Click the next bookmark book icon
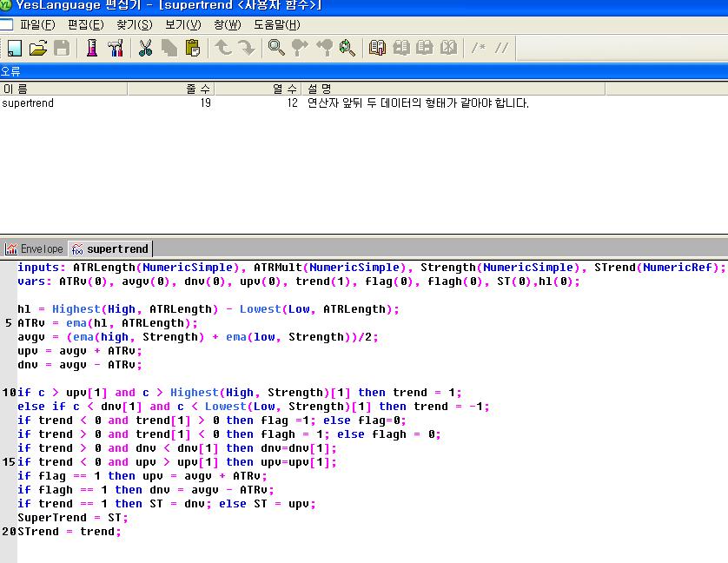 pos(424,48)
